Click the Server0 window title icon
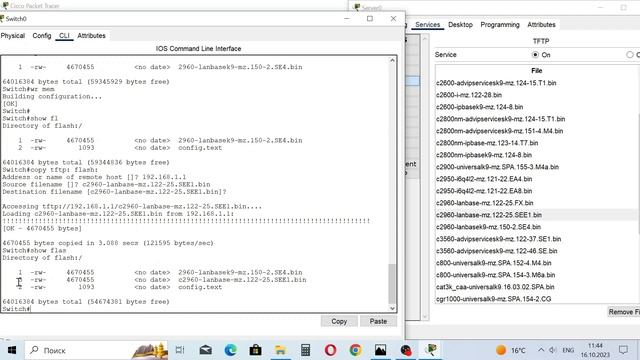Image resolution: width=640 pixels, height=360 pixels. 357,7
